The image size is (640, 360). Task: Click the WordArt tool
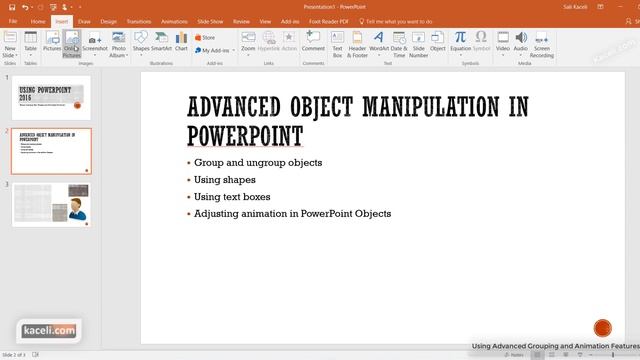[x=379, y=43]
